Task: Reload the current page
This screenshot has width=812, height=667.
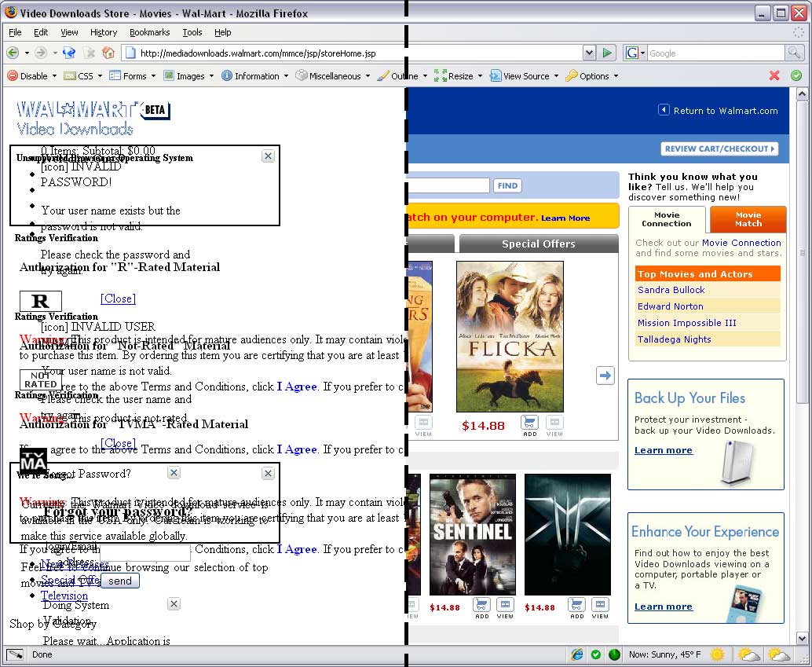Action: [69, 53]
